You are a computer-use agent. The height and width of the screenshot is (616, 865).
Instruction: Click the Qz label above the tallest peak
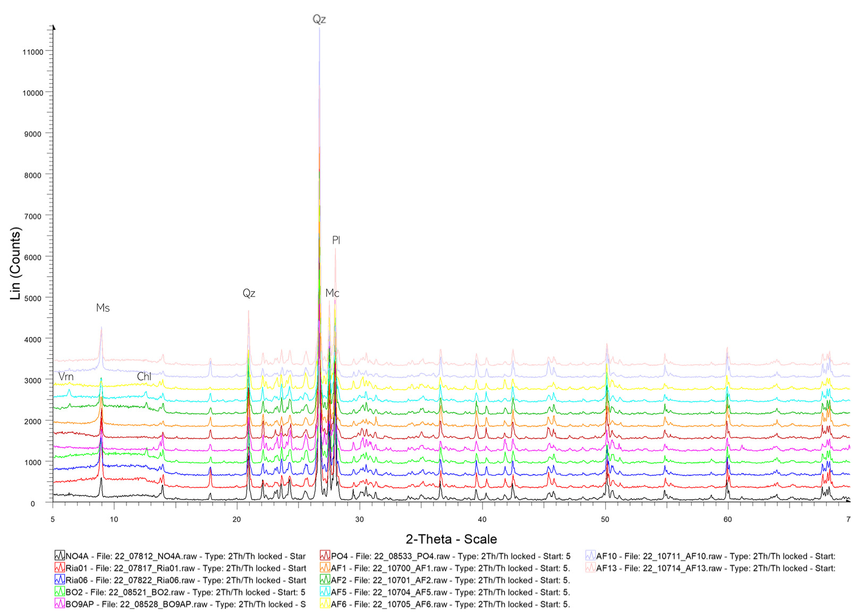point(319,19)
